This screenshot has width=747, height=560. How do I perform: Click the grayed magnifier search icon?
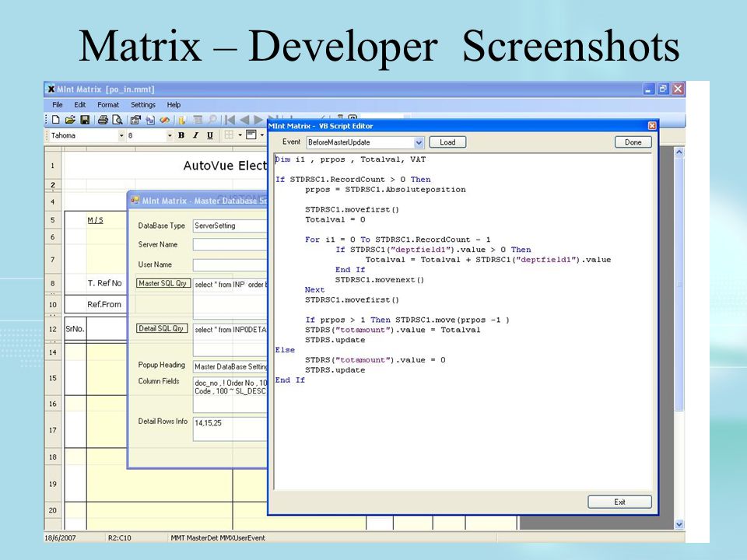click(212, 120)
